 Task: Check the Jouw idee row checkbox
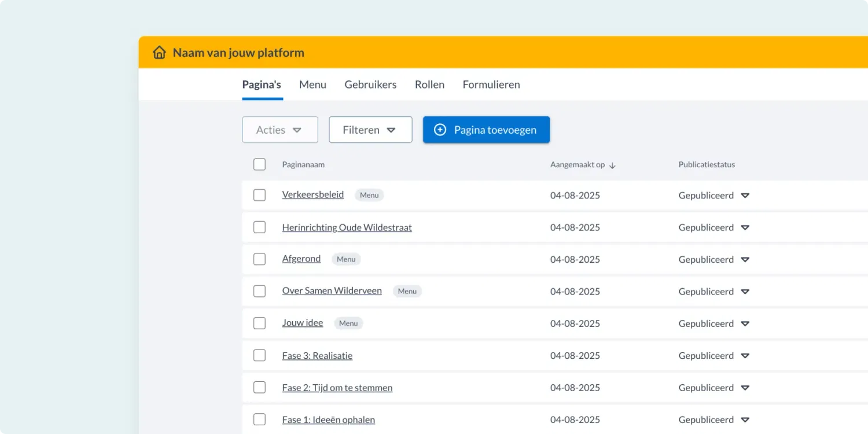pyautogui.click(x=259, y=323)
